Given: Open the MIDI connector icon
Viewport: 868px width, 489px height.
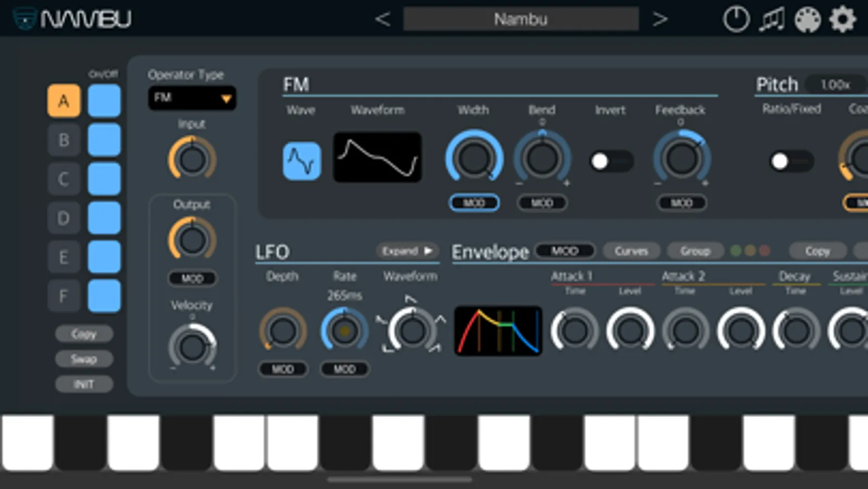Looking at the screenshot, I should pyautogui.click(x=807, y=20).
